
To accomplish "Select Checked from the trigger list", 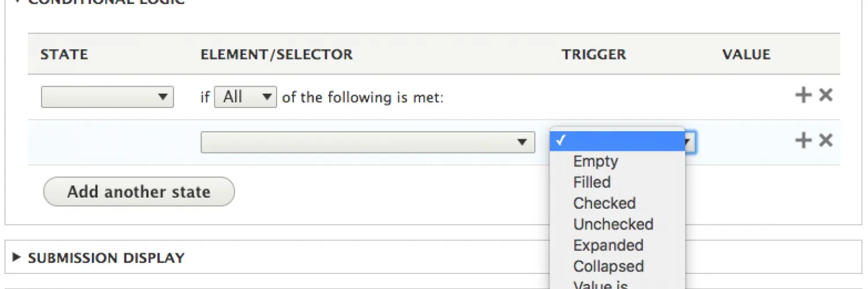I will coord(604,203).
